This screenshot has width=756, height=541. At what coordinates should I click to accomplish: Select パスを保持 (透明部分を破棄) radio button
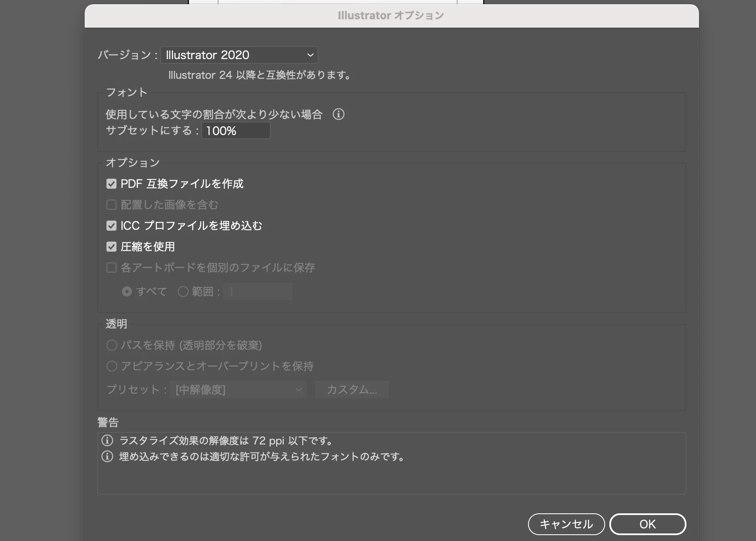[x=112, y=345]
